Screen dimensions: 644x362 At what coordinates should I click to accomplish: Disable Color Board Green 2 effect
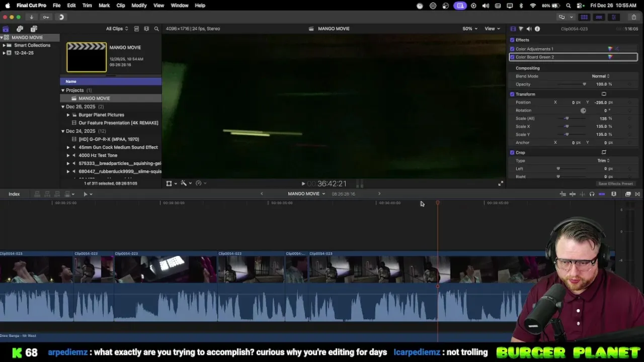pos(512,57)
